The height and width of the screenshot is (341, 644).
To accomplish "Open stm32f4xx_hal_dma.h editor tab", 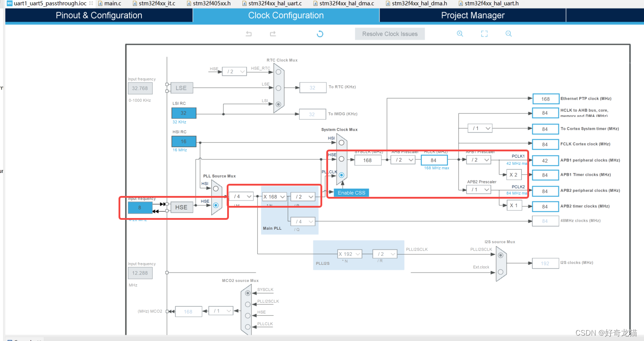I will [416, 3].
